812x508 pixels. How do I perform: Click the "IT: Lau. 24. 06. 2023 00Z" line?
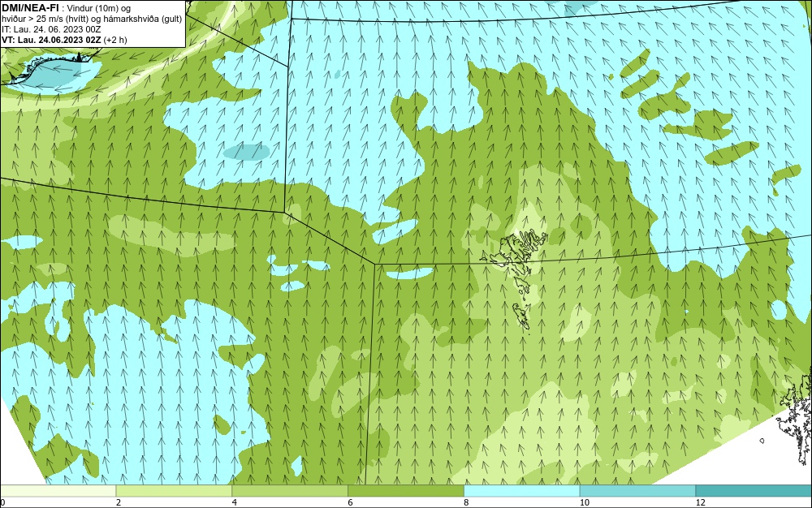[50, 29]
